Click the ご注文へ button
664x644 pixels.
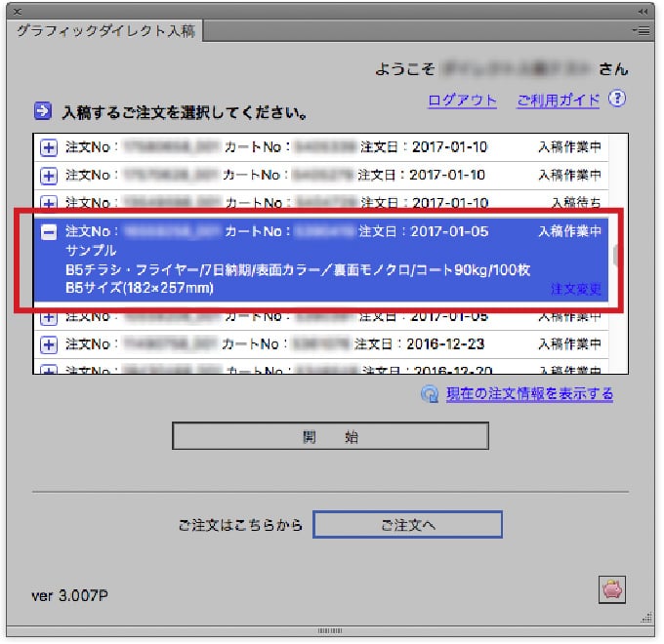[407, 525]
